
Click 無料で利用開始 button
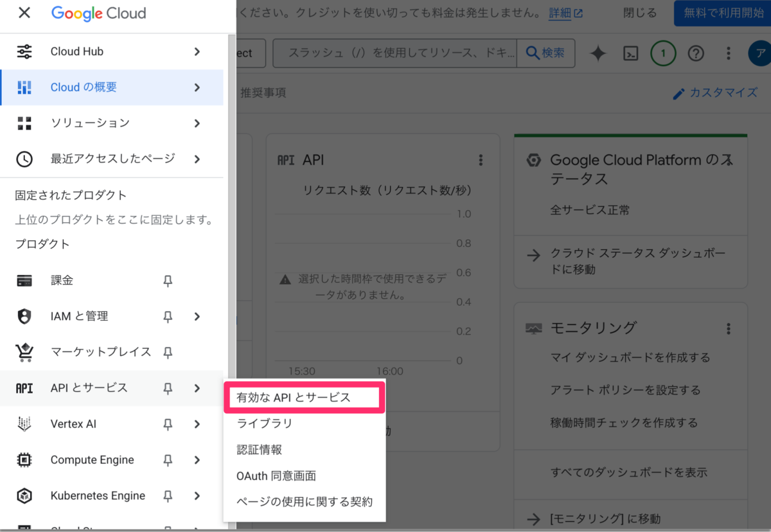pos(723,13)
